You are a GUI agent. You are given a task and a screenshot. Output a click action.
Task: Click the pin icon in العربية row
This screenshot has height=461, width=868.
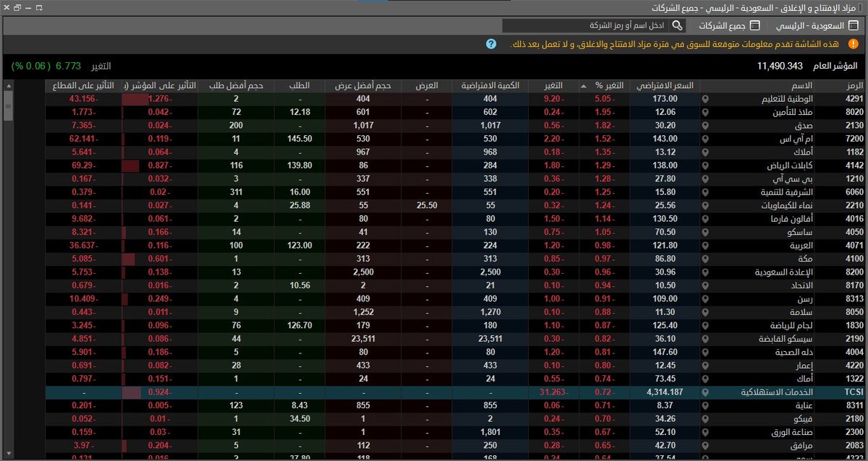coord(705,246)
